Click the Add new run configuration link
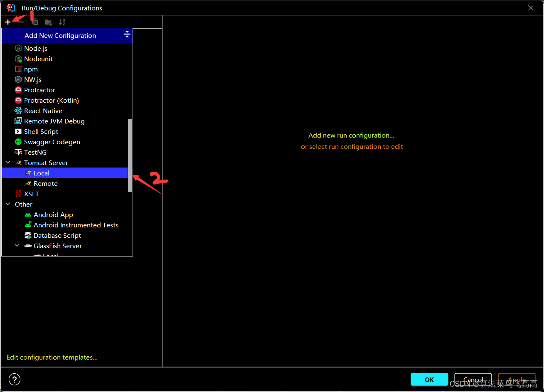Image resolution: width=544 pixels, height=392 pixels. (x=351, y=136)
